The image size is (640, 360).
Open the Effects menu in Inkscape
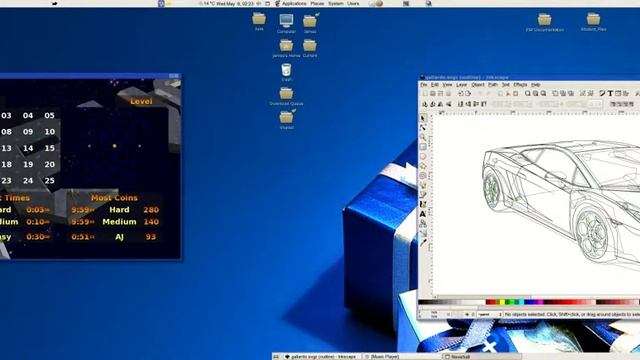(x=520, y=85)
